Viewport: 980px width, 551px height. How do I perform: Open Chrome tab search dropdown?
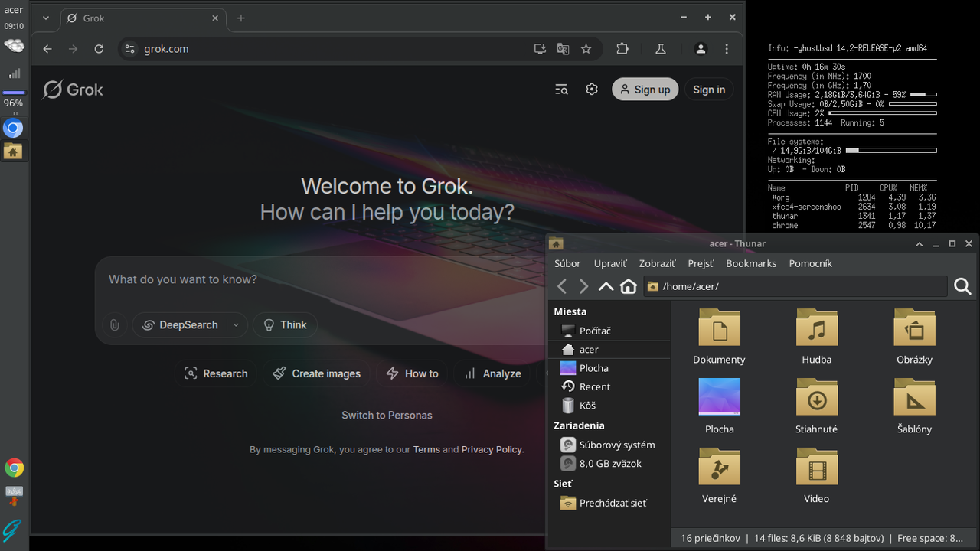tap(46, 18)
